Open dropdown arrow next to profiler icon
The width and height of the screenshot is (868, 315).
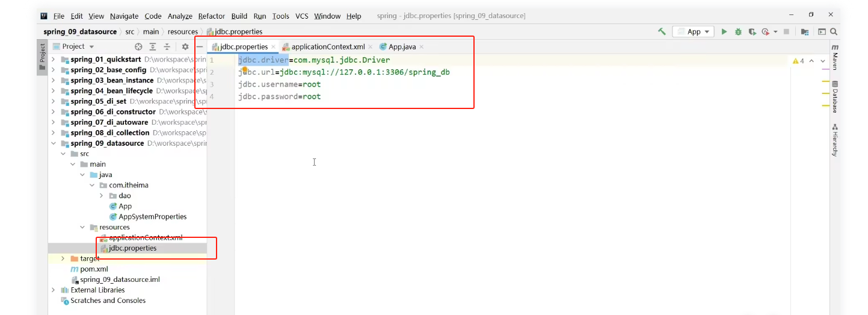point(775,31)
